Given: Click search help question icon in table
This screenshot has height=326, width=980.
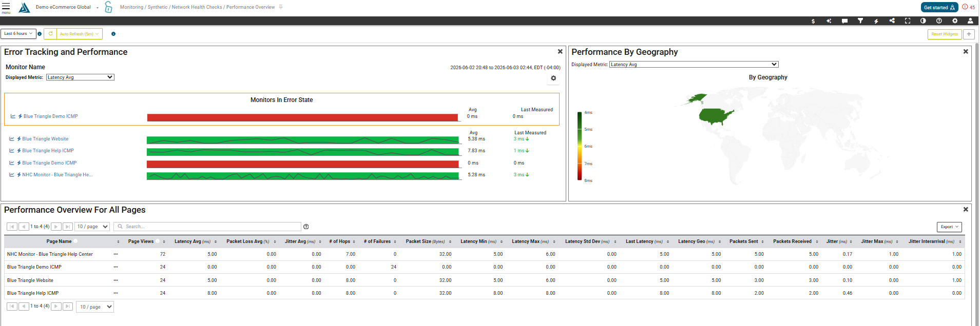Looking at the screenshot, I should coord(306,227).
